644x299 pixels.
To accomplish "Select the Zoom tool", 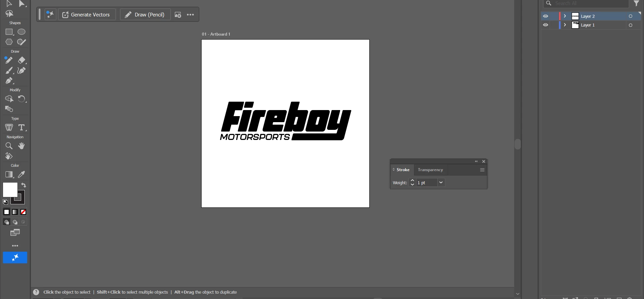I will point(9,146).
